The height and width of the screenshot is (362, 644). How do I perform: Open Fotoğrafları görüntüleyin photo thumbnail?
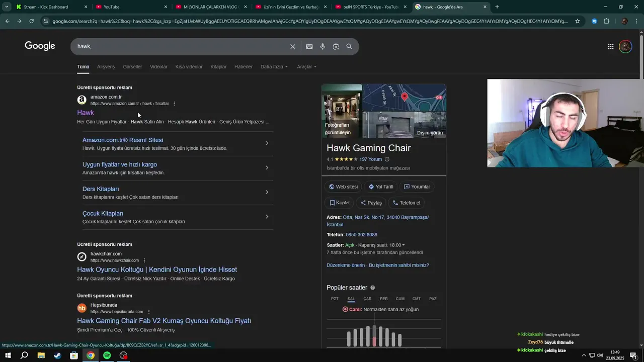[342, 111]
